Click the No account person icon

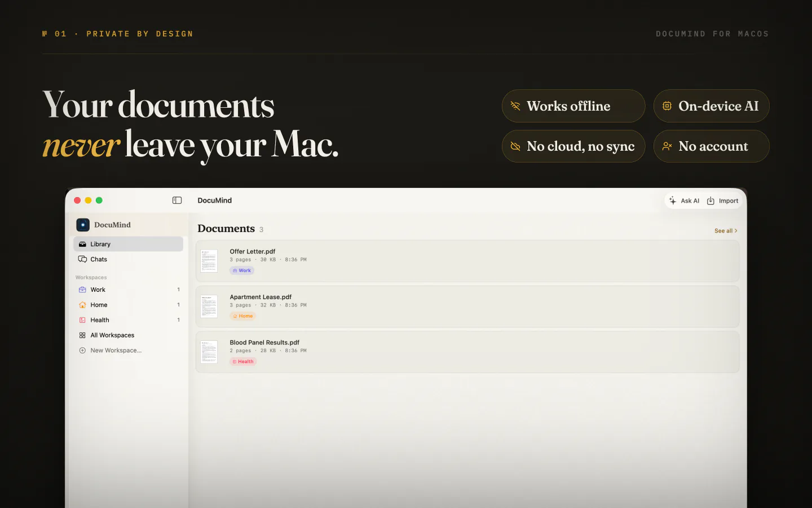coord(667,146)
